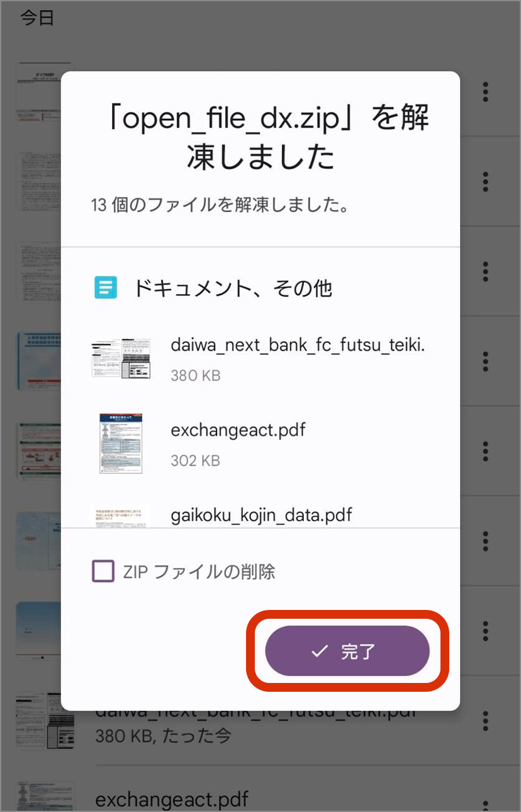Open exchangeact.pdf in background file list
The image size is (521, 812).
point(172,799)
